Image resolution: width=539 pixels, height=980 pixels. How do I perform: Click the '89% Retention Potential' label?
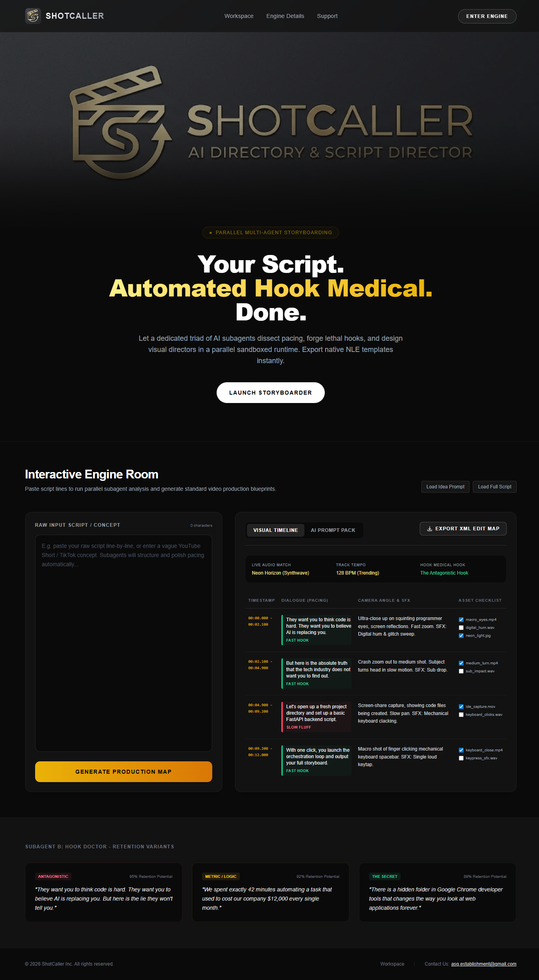(485, 877)
